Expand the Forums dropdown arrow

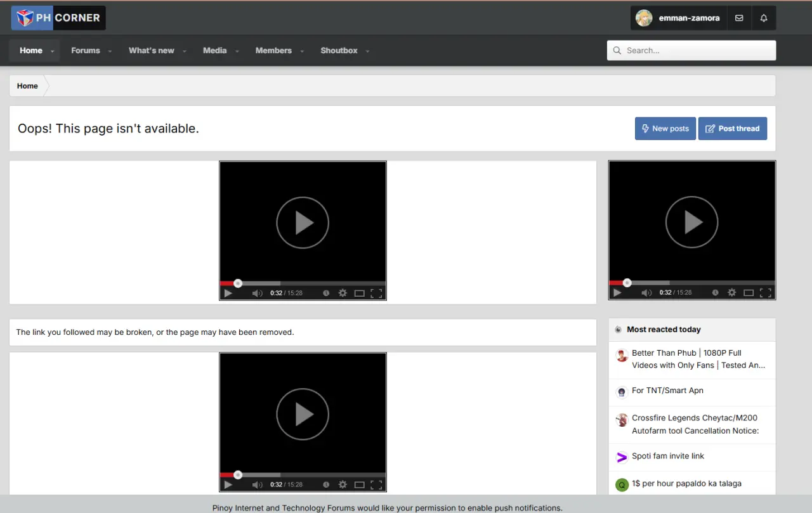point(110,51)
